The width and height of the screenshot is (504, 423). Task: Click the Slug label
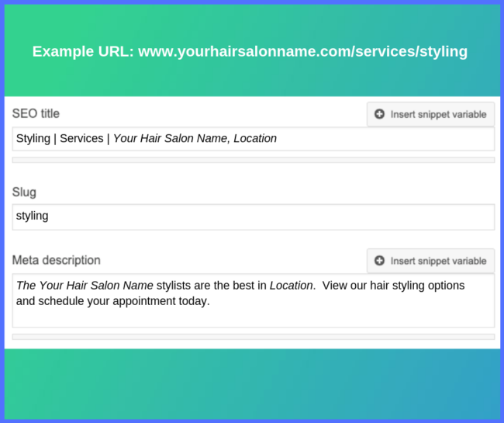click(x=24, y=192)
